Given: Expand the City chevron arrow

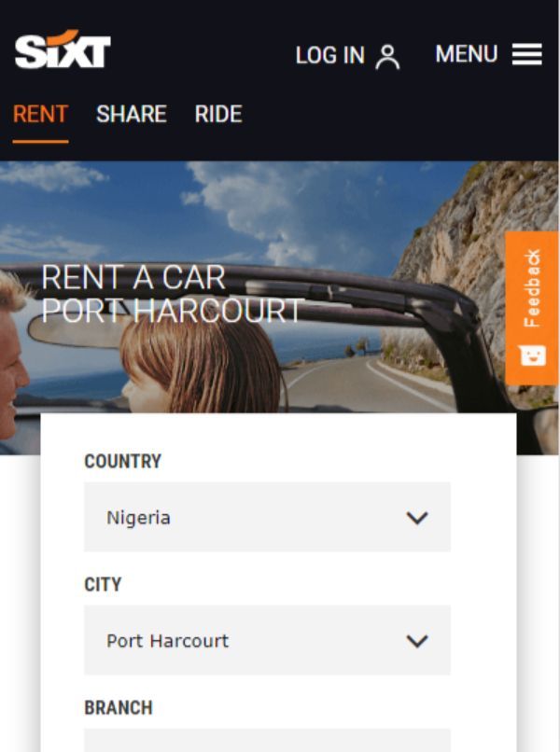Looking at the screenshot, I should (x=417, y=641).
